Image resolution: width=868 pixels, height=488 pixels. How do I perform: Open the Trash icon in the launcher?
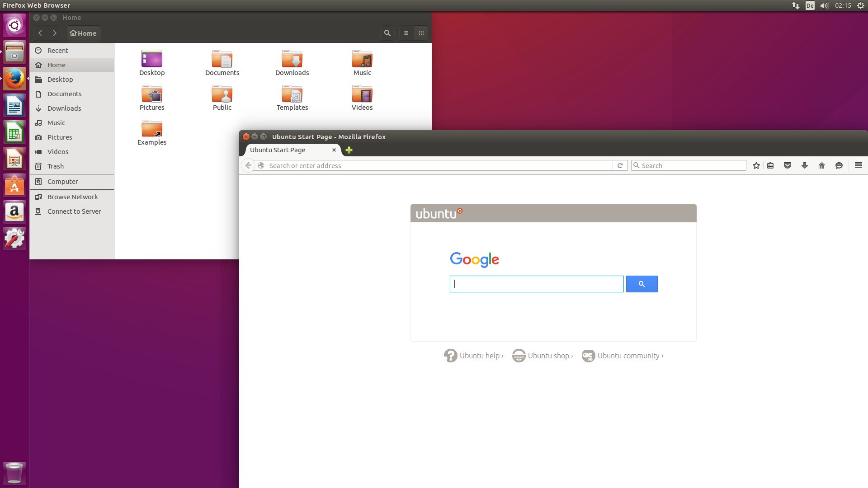(x=14, y=473)
